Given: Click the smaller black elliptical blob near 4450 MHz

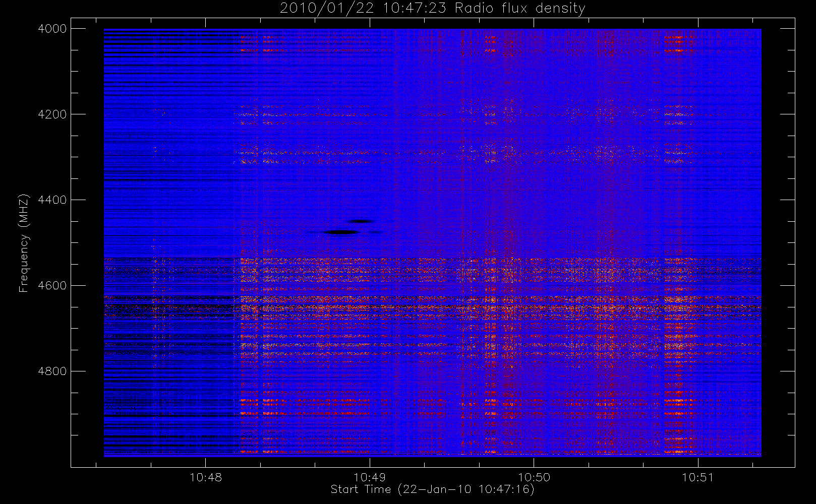Looking at the screenshot, I should click(x=361, y=221).
